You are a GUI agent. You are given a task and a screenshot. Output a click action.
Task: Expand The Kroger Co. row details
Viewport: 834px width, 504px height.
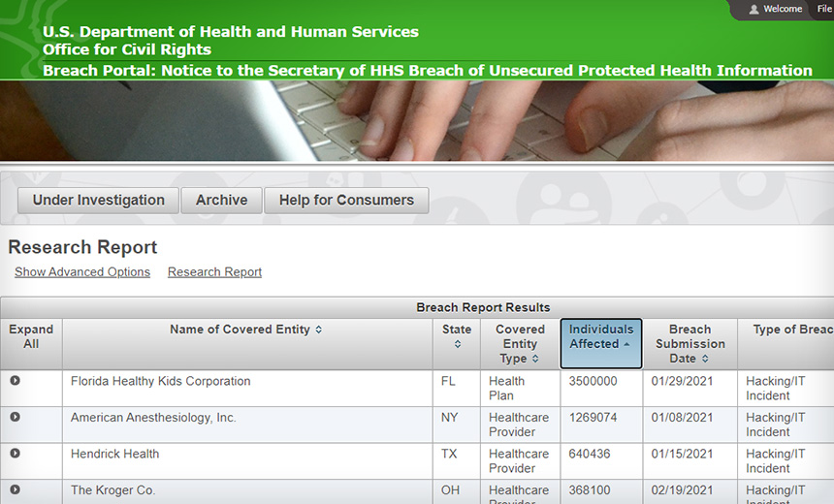[15, 489]
